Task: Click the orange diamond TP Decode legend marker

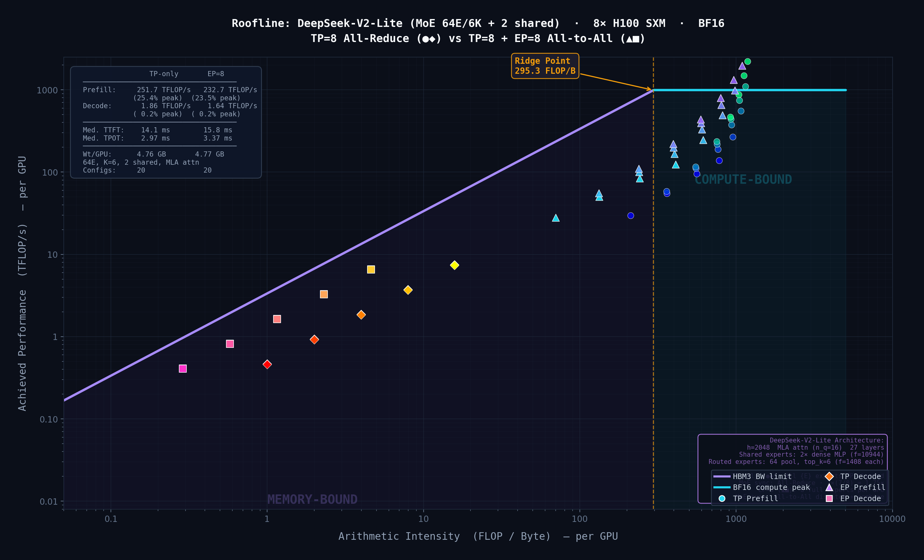Action: click(x=829, y=476)
